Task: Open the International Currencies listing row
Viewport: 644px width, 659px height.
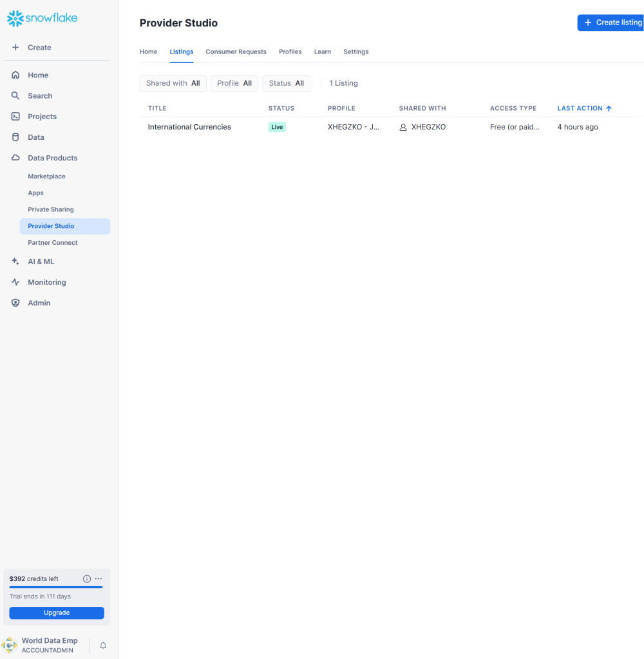Action: 189,127
